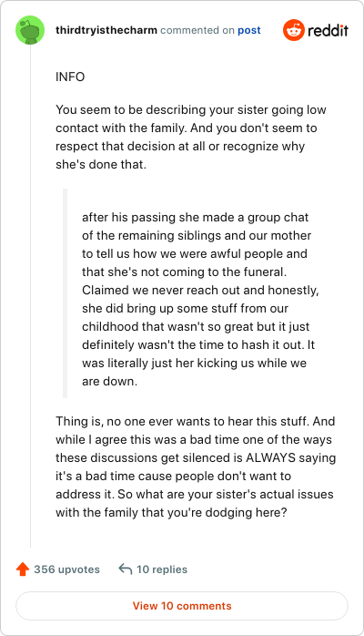364x636 pixels.
Task: Click the quoted block starting 'after his passing'
Action: (200, 299)
